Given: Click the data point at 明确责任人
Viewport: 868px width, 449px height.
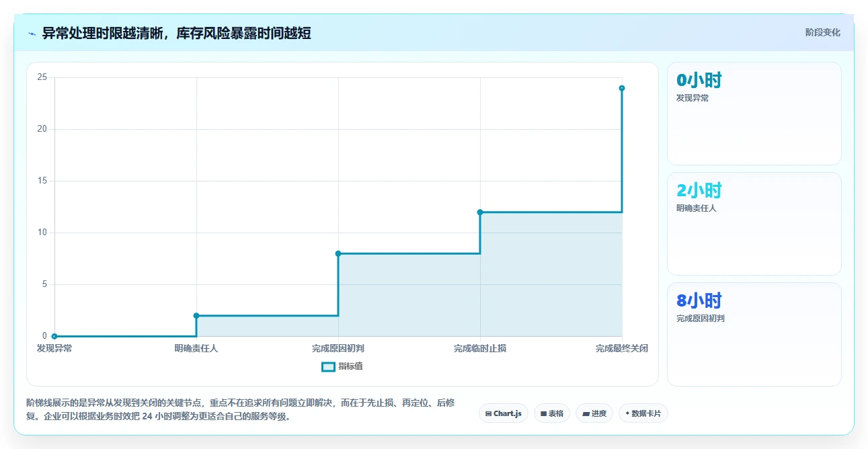Looking at the screenshot, I should (x=196, y=315).
